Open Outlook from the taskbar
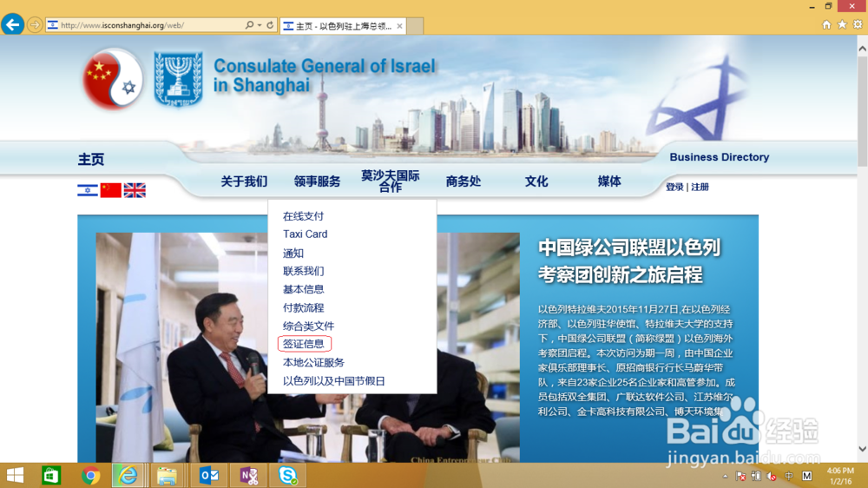The image size is (868, 488). (208, 475)
